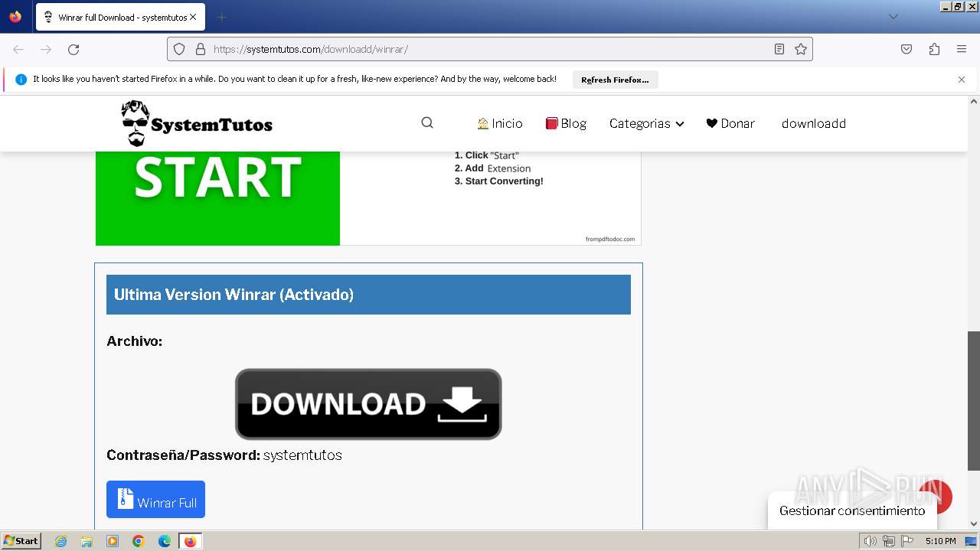980x551 pixels.
Task: Click the page vertical scrollbar thumb
Action: point(974,400)
